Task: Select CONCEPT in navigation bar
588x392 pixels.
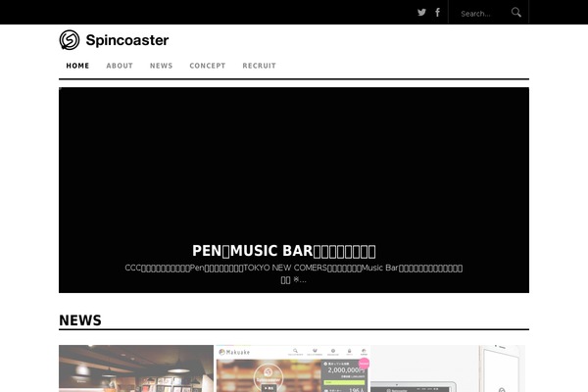Action: click(x=208, y=66)
